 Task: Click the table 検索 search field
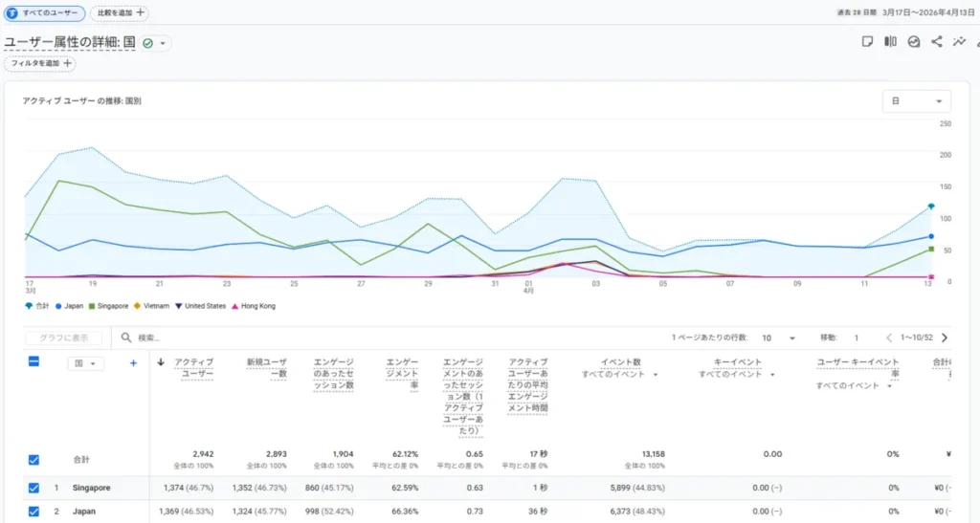click(287, 338)
